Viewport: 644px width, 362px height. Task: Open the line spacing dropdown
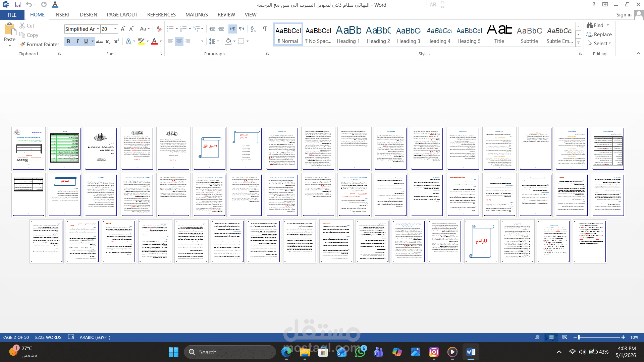click(214, 41)
